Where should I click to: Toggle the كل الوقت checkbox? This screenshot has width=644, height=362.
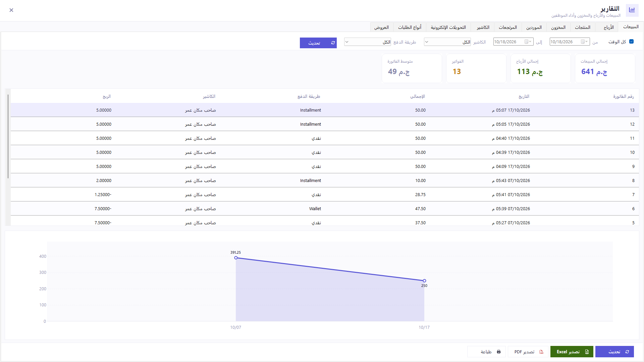632,42
